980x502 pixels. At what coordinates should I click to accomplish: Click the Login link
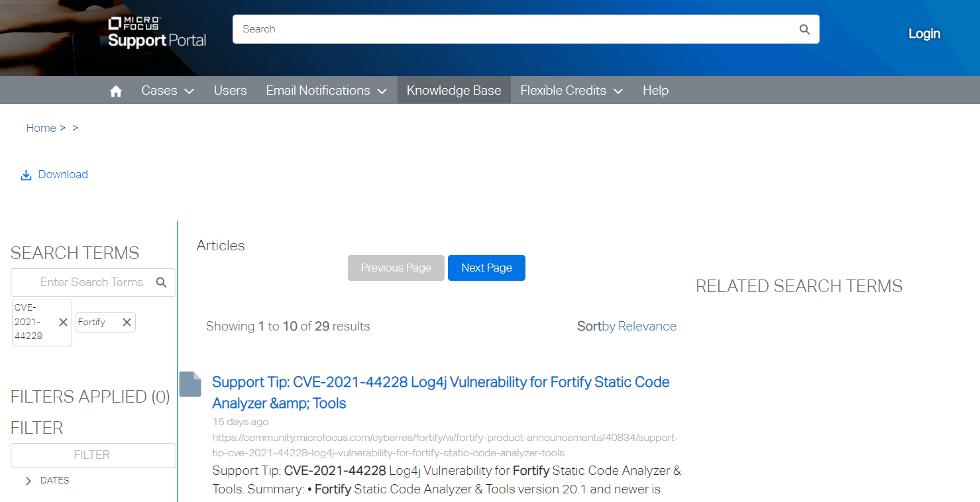click(924, 34)
